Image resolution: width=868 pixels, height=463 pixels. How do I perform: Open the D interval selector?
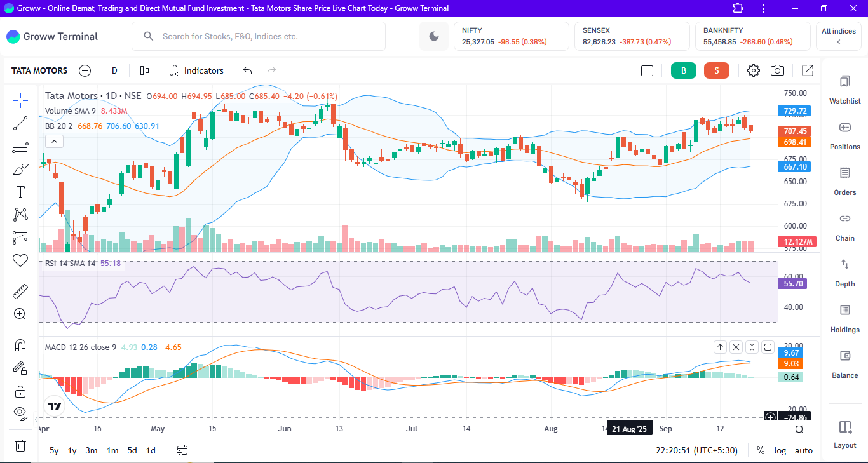coord(114,70)
